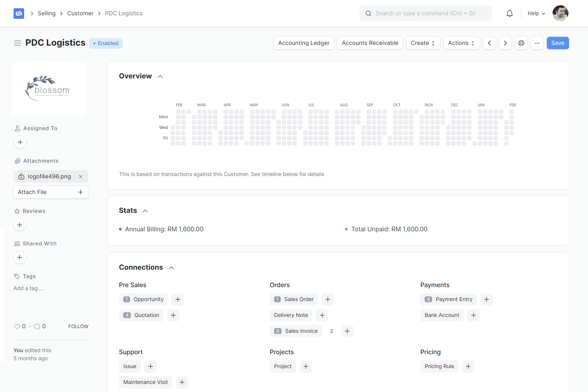This screenshot has height=392, width=588.
Task: Navigate to Customer breadcrumb
Action: [x=80, y=13]
